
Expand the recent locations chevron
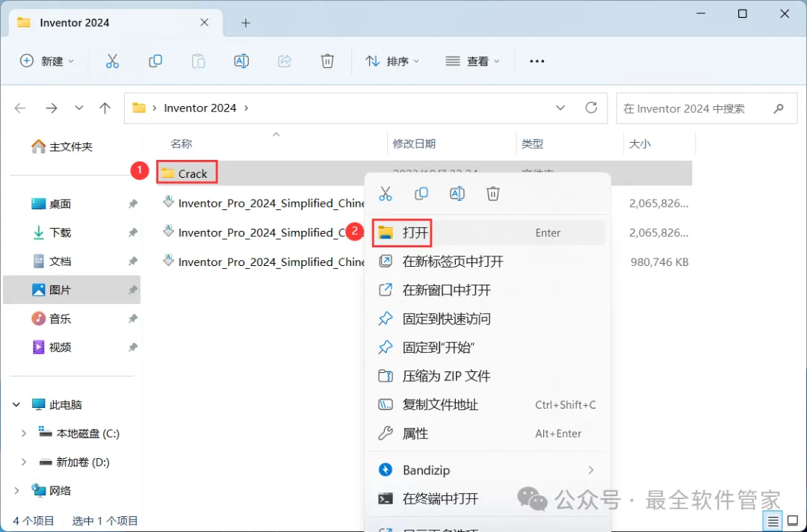[78, 108]
